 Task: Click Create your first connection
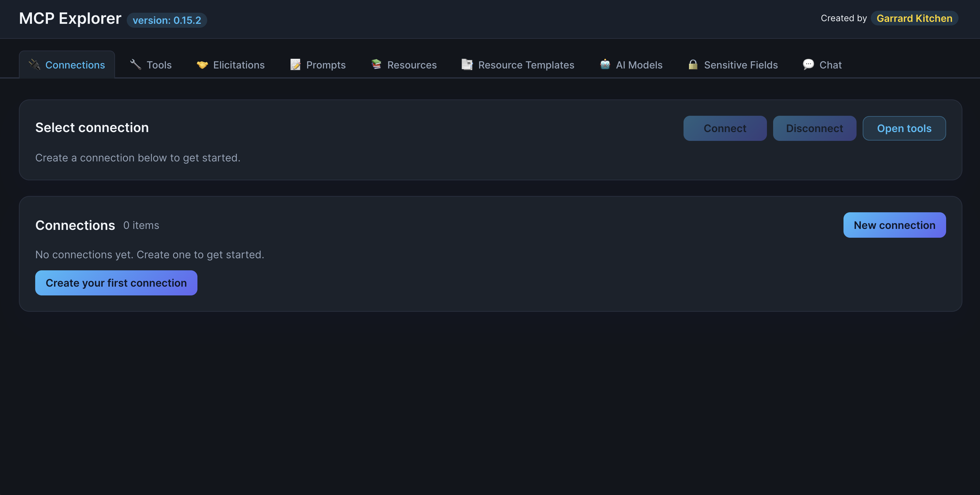116,283
